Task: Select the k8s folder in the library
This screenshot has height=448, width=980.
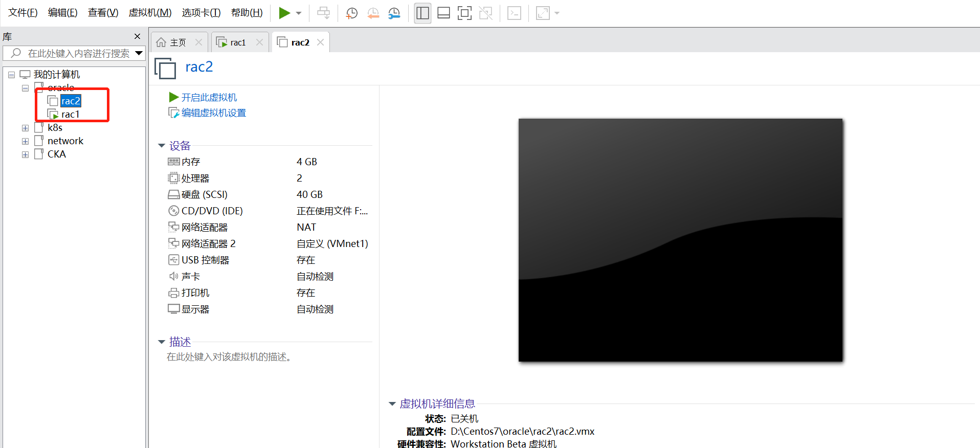Action: click(x=55, y=127)
